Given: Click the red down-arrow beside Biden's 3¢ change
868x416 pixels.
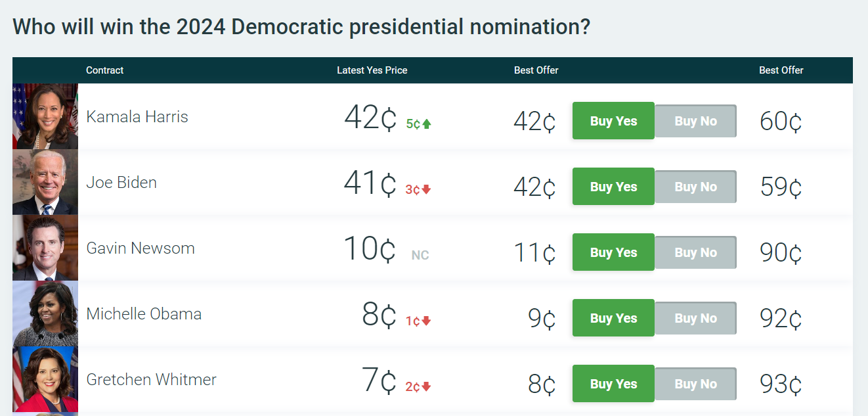Looking at the screenshot, I should [x=426, y=189].
